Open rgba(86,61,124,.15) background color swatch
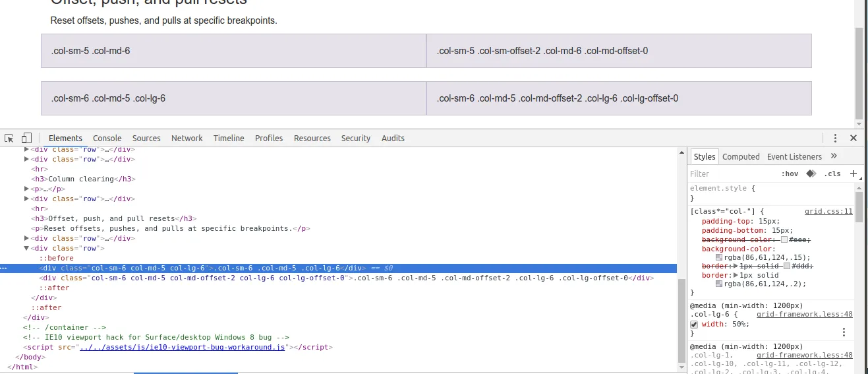 pos(720,257)
